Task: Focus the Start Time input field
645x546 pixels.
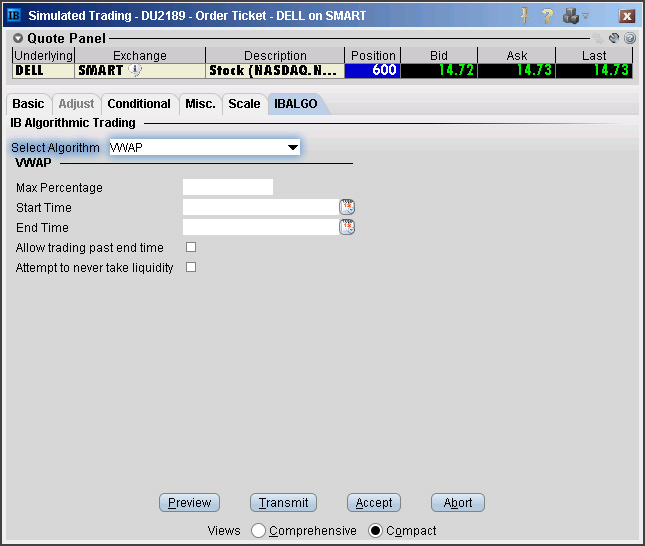Action: (x=261, y=207)
